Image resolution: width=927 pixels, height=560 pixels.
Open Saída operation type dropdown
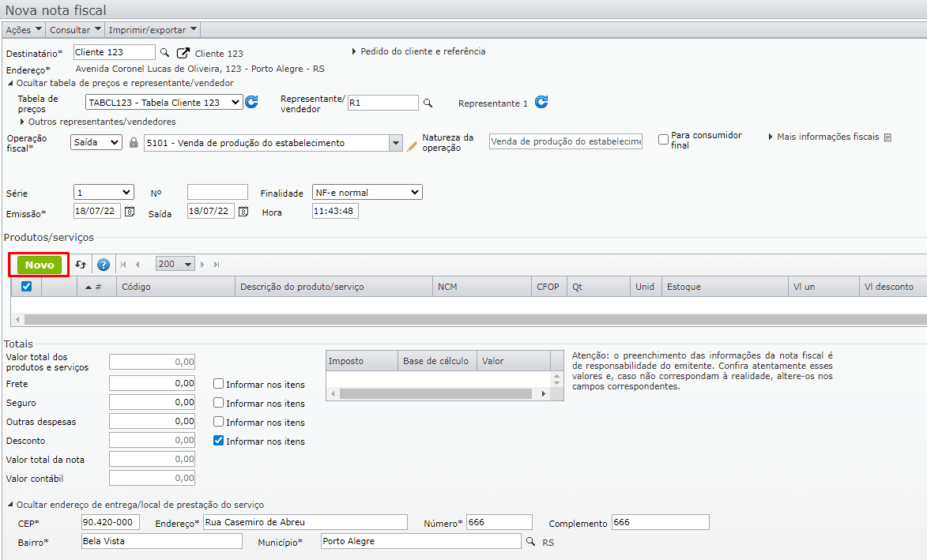click(96, 142)
